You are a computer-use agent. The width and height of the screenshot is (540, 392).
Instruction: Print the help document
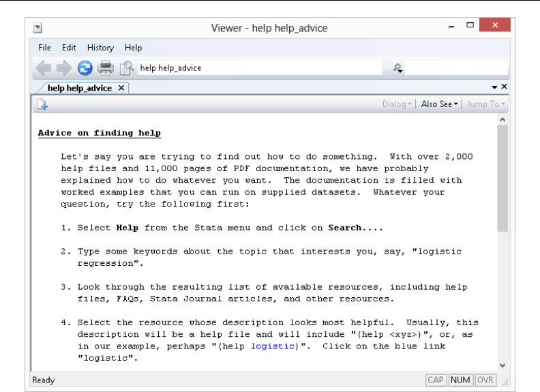tap(106, 68)
